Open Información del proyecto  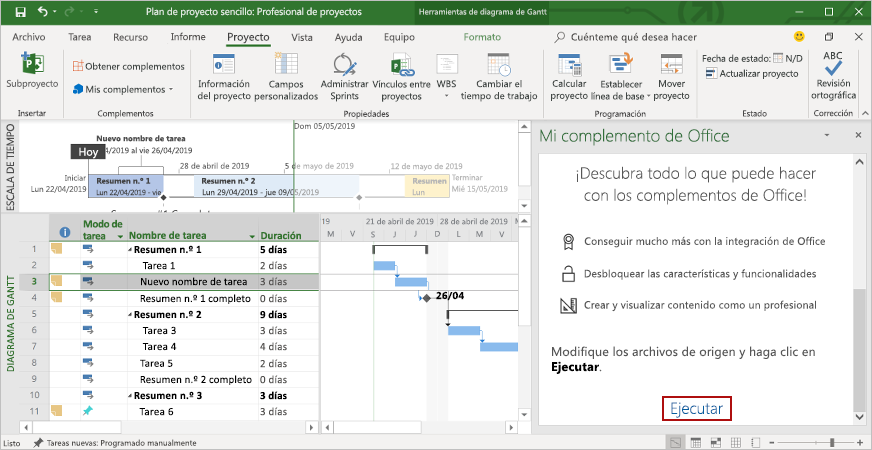point(224,77)
